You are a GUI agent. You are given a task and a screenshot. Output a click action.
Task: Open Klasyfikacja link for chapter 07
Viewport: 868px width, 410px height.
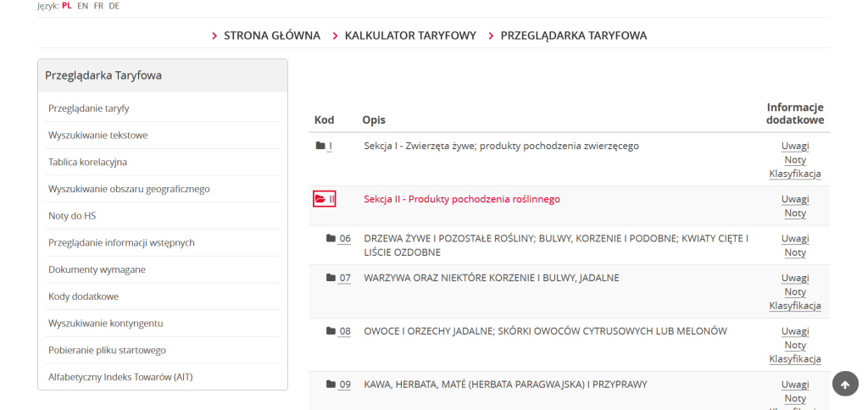795,306
